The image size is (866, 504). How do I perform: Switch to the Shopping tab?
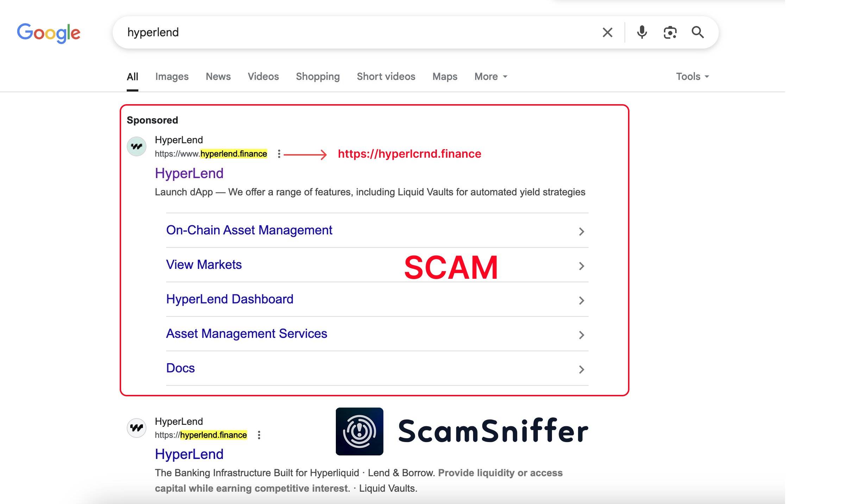317,76
